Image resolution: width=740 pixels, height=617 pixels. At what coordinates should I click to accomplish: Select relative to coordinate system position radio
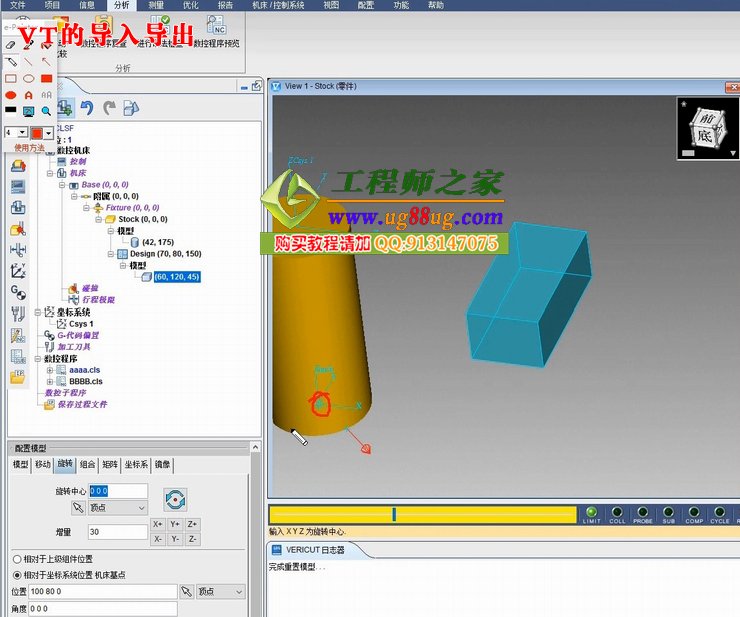17,575
